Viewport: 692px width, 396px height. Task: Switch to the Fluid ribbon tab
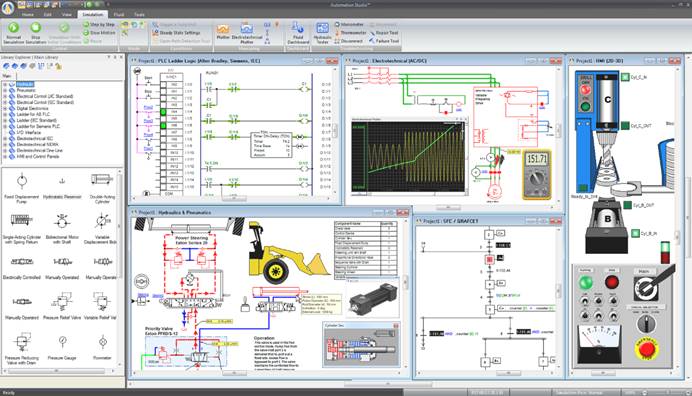(x=119, y=15)
